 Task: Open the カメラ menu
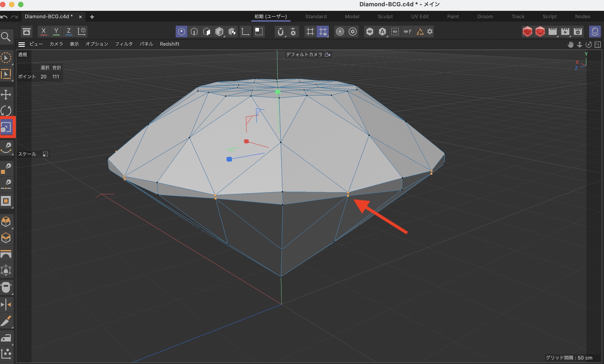(56, 44)
